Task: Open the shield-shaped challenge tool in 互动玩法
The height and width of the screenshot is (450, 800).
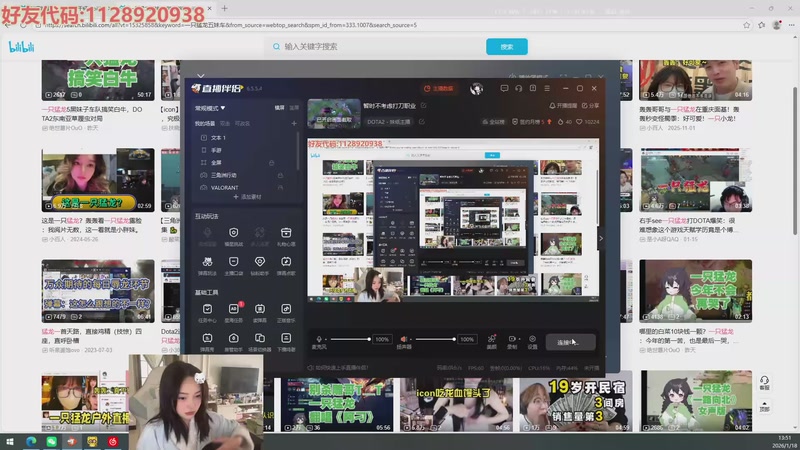Action: tap(233, 237)
